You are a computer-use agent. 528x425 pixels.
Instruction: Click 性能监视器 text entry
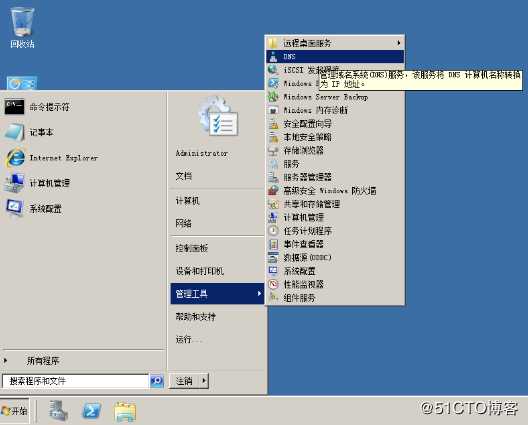coord(304,284)
